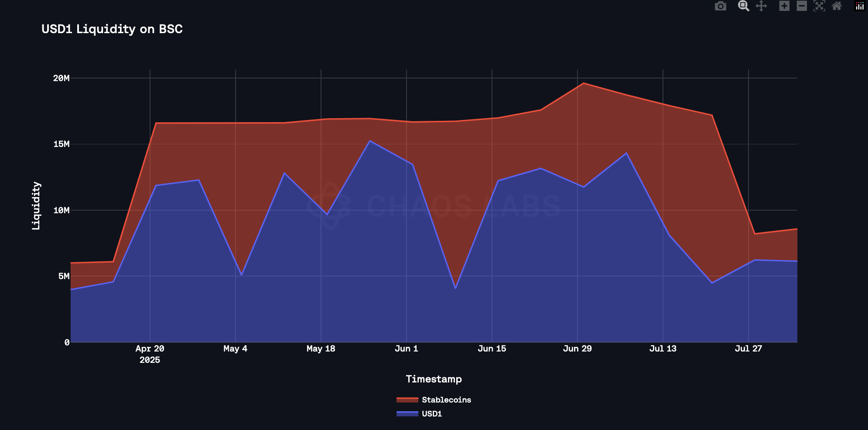Zoom out with the minus icon
This screenshot has height=430, width=868.
pos(802,6)
